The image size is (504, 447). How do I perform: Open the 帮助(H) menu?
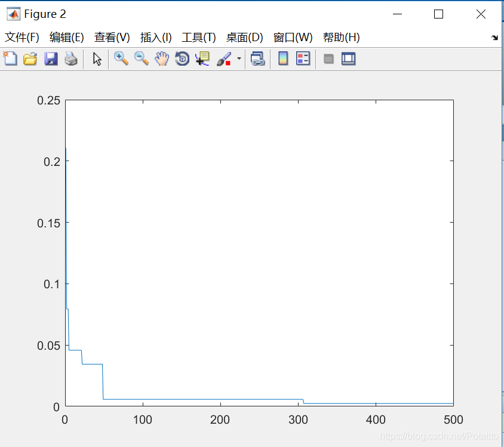342,38
